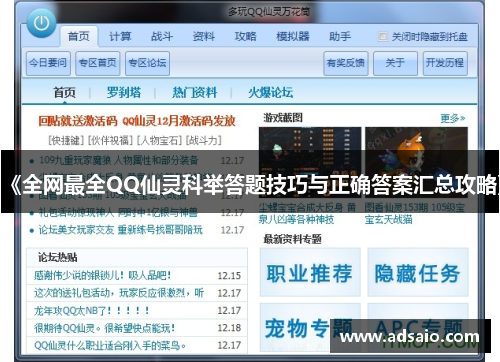Screen dimensions: 500x362
Task: Click the 专区论坛 button
Action: (147, 63)
